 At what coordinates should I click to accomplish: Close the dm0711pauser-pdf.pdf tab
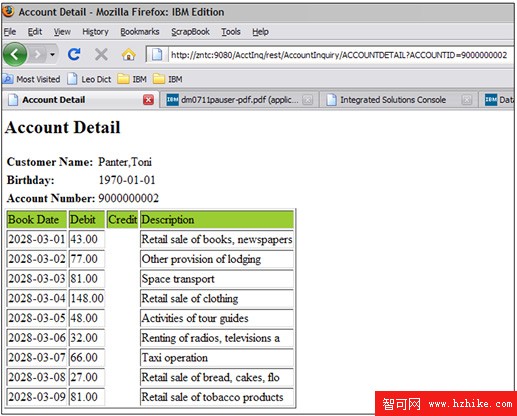(x=308, y=100)
